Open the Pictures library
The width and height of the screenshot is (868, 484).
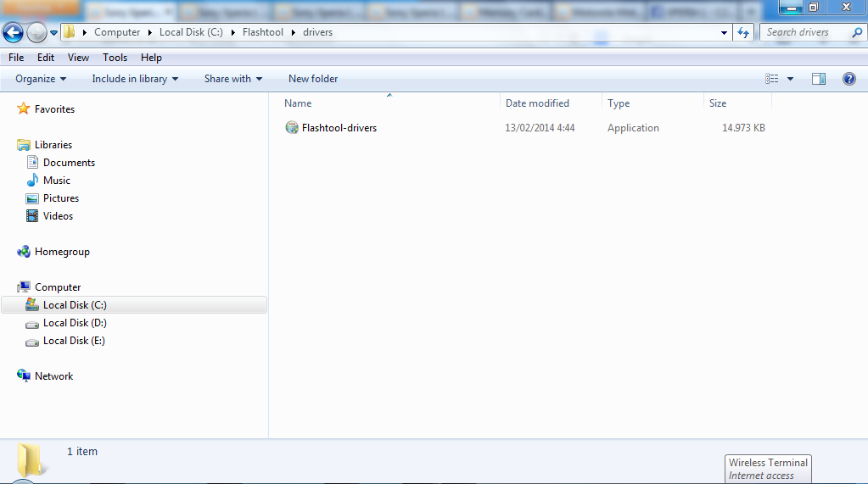pyautogui.click(x=61, y=197)
